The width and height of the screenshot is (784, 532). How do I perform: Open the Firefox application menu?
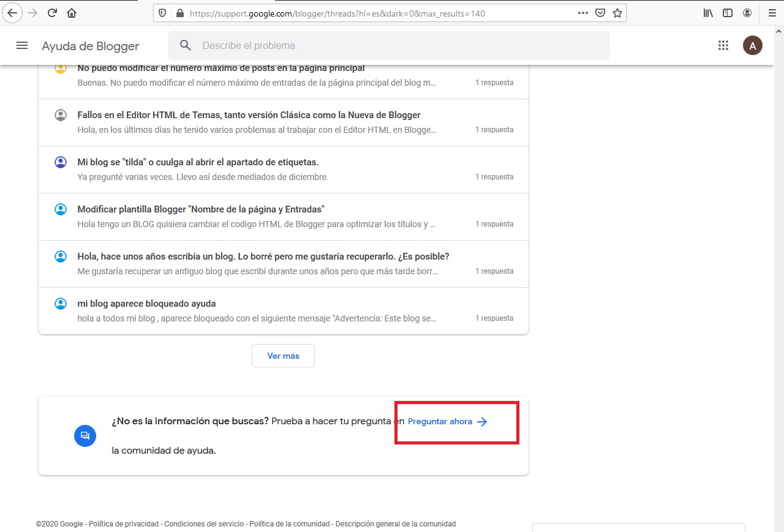pyautogui.click(x=772, y=13)
